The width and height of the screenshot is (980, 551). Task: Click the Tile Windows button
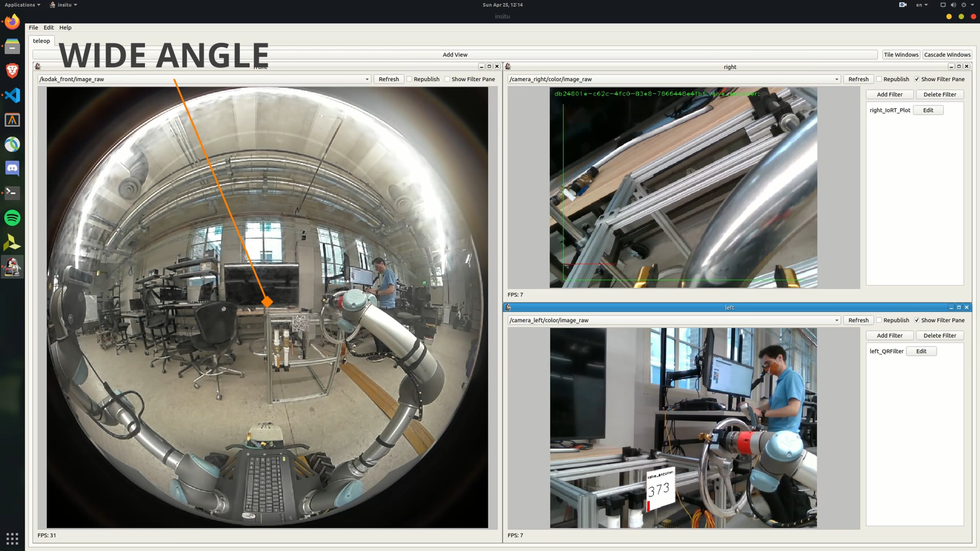tap(901, 55)
